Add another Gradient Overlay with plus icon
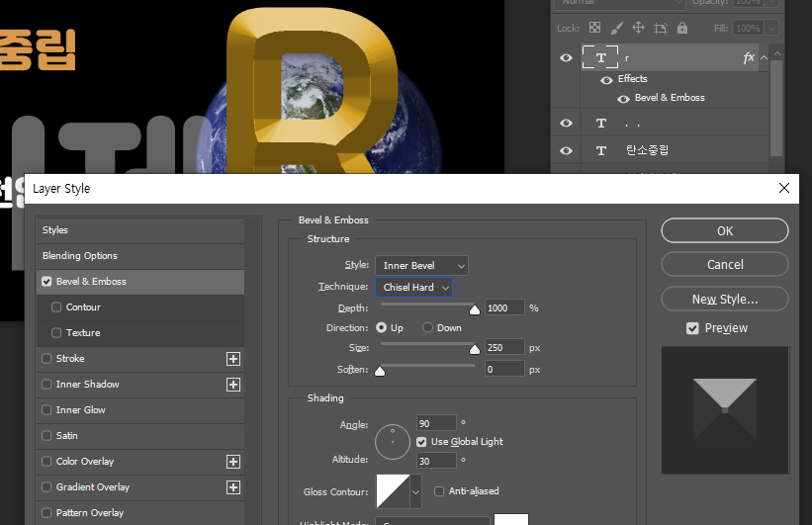This screenshot has width=812, height=525. [233, 487]
